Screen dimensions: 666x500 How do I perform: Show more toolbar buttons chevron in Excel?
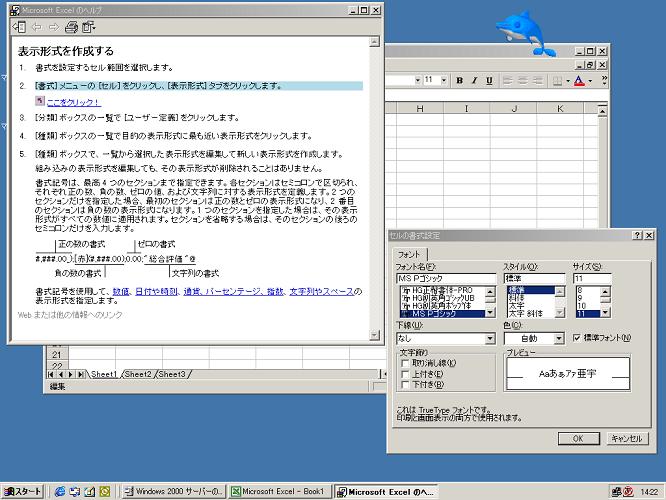(604, 80)
